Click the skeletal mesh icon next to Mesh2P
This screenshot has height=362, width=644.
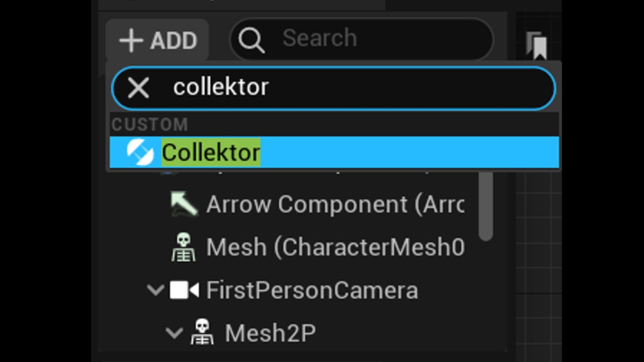[202, 332]
